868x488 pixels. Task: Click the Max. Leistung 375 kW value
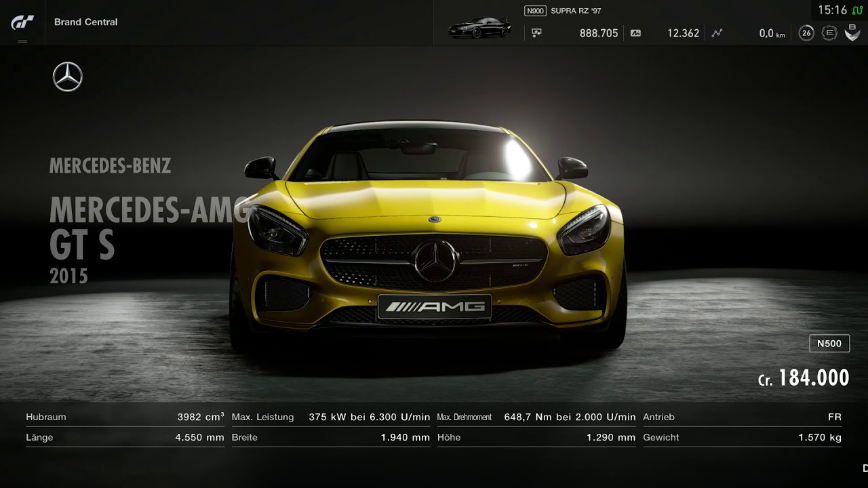point(370,417)
